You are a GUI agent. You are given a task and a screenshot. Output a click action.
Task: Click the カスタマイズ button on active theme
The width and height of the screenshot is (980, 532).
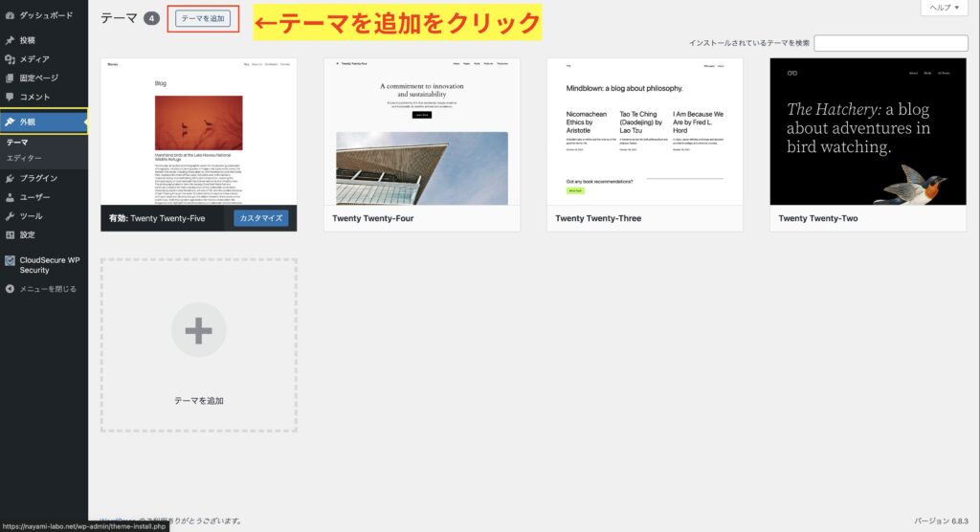point(260,218)
